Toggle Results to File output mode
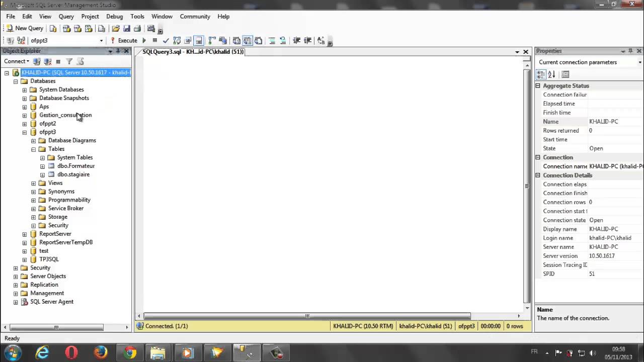 click(x=259, y=41)
